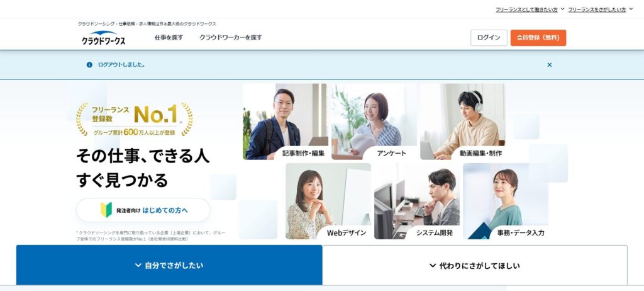Viewport: 644px width, 291px height.
Task: Open the 記事制作・編集 category thumbnail
Action: 285,122
